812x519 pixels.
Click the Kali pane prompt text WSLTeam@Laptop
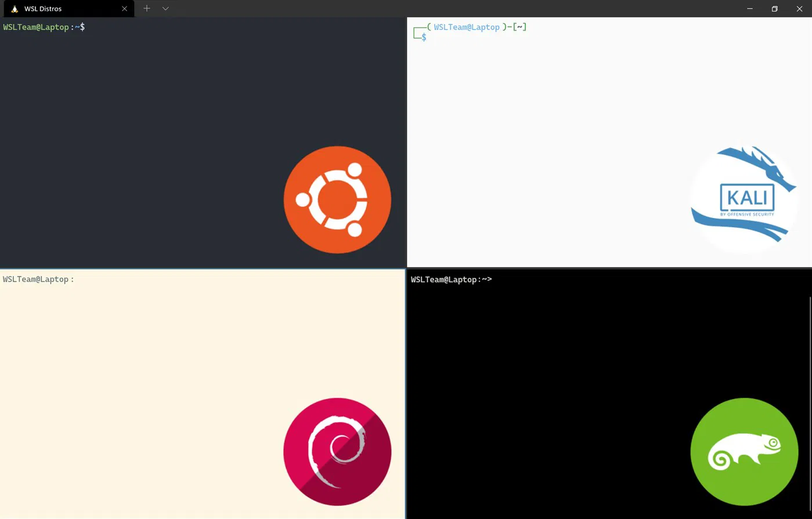click(x=467, y=27)
